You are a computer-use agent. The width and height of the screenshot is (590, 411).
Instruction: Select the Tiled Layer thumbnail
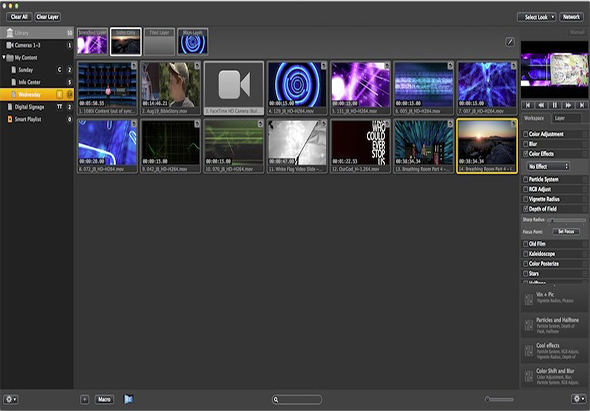(159, 42)
